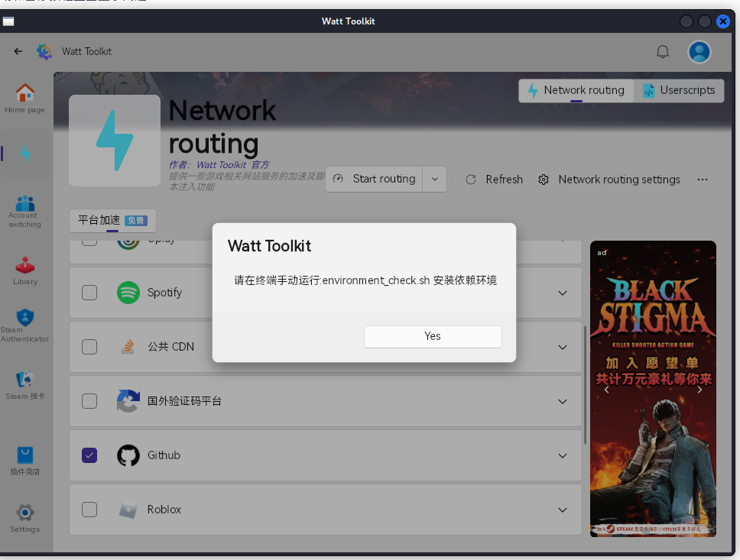Open the three-dot more options menu
This screenshot has width=740, height=560.
pyautogui.click(x=703, y=180)
